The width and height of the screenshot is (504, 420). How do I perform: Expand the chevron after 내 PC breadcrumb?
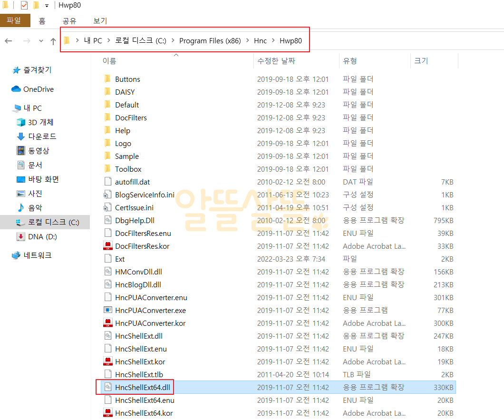108,40
